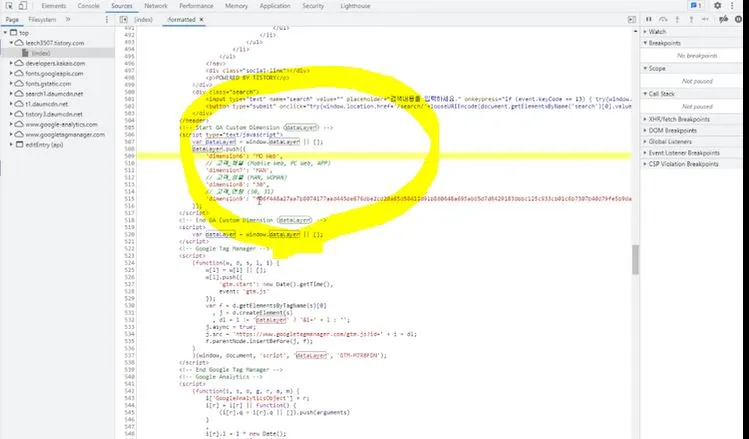Select the :formatted editor tab
Viewport: 749px width, 439px height.
pyautogui.click(x=182, y=20)
